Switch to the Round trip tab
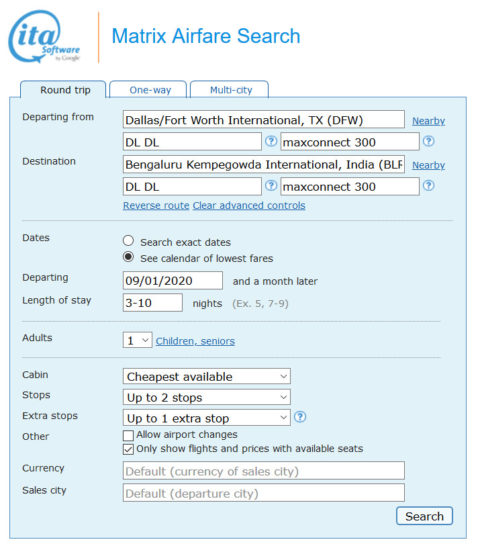The height and width of the screenshot is (550, 480). 63,89
